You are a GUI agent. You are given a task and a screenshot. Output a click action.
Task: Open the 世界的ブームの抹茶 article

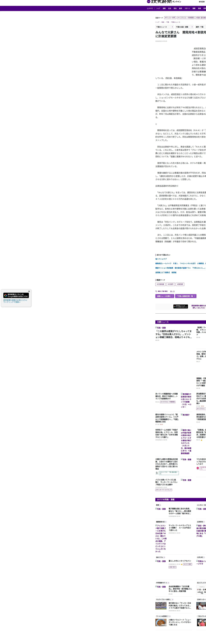click(167, 434)
